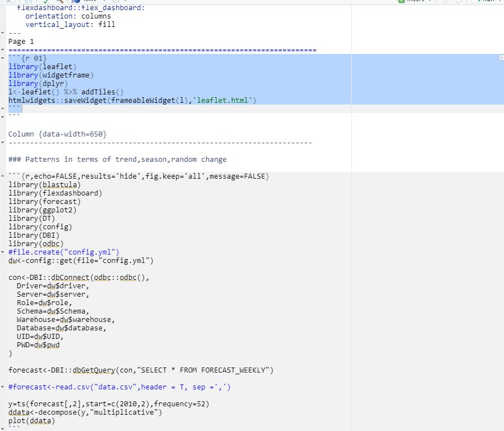Screen dimensions: 504x431
Task: Click the 'library(flexdashboard)' line
Action: click(x=55, y=193)
